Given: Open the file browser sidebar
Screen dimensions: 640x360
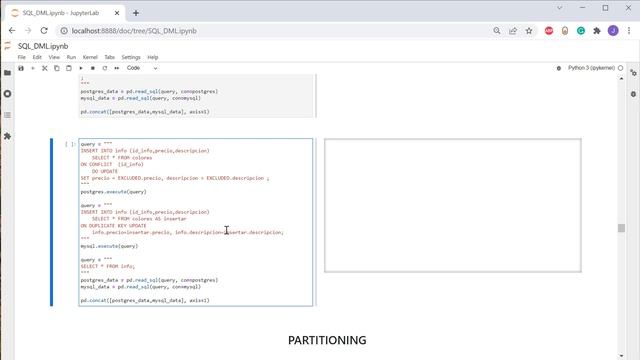Looking at the screenshot, I should coord(7,73).
